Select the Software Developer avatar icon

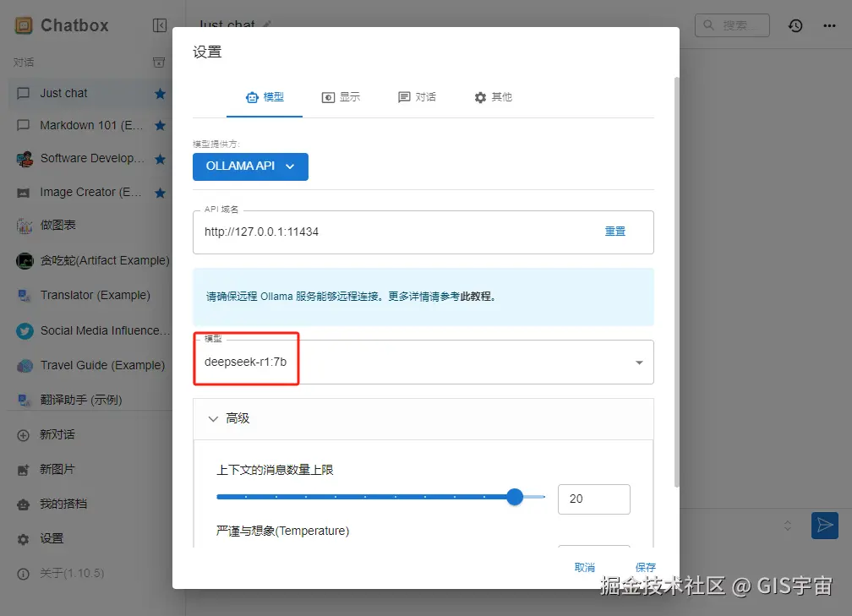24,159
